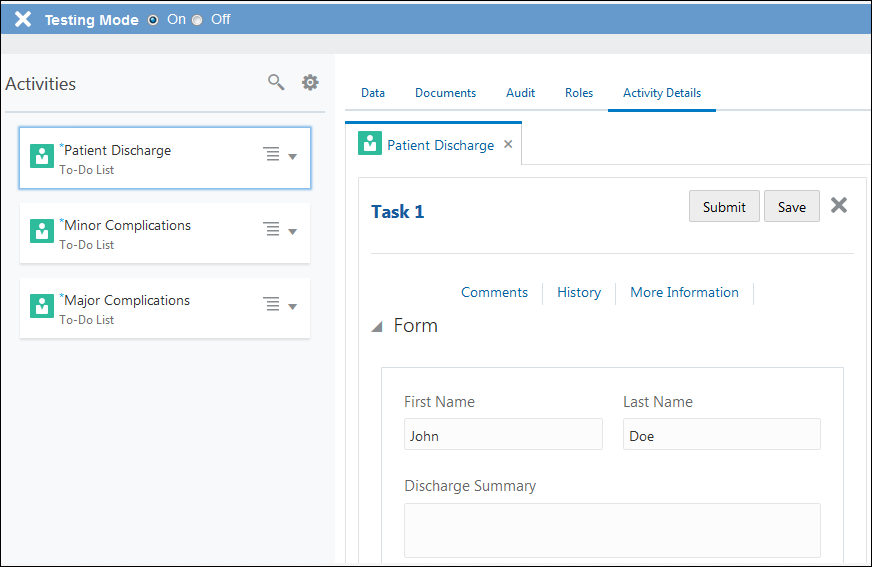Close Task 1 with the X icon
This screenshot has height=567, width=872.
tap(839, 205)
